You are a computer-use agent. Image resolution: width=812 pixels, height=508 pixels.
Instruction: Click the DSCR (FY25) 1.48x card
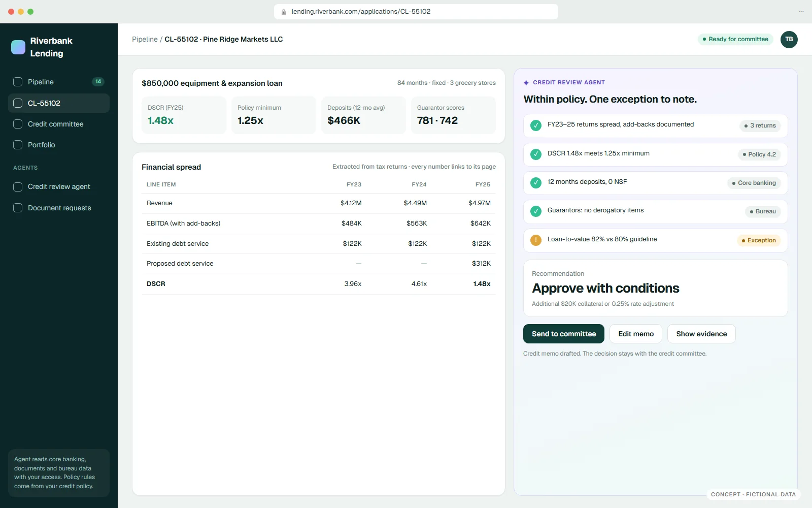tap(184, 115)
